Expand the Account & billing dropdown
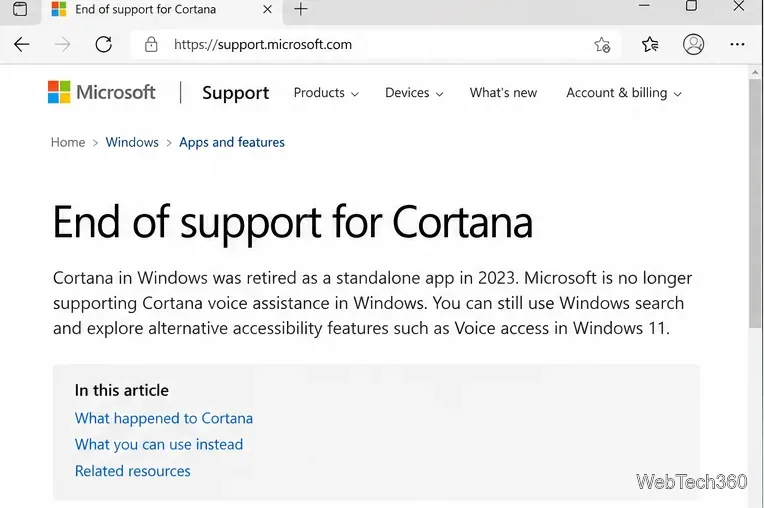 pos(624,93)
